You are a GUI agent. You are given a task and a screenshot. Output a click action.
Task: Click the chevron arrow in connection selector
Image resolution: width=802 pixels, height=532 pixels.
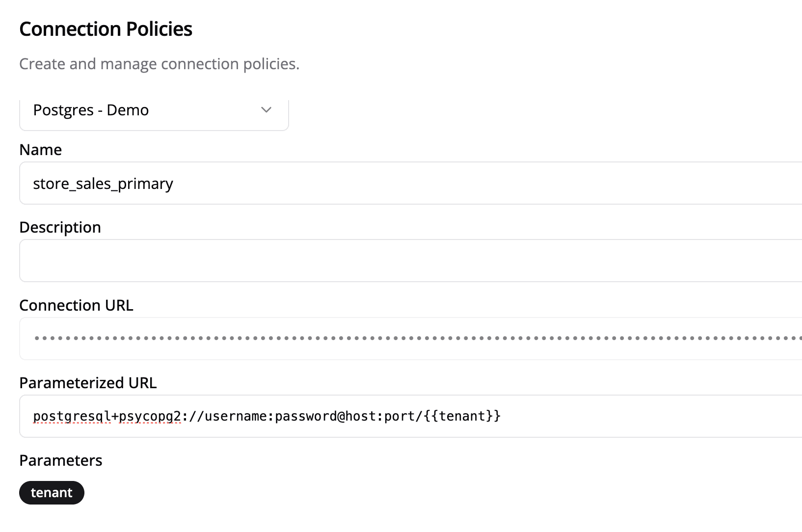pyautogui.click(x=266, y=110)
